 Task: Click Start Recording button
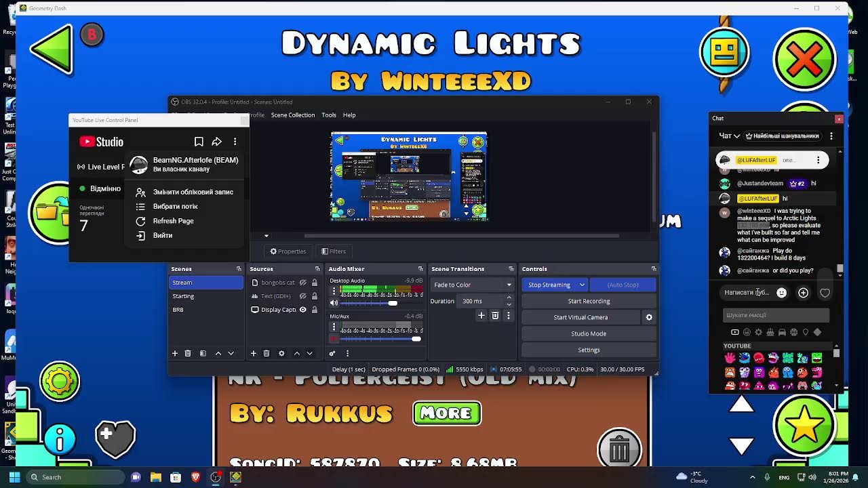[x=589, y=301]
